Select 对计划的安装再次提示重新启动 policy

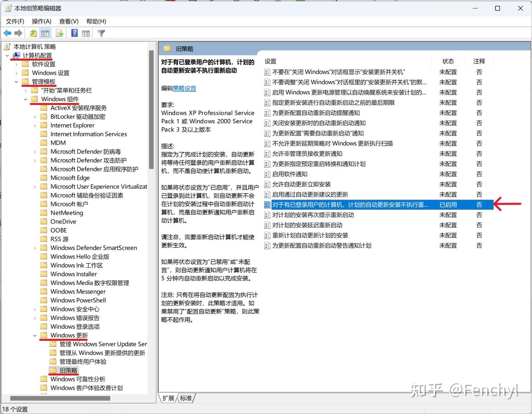tap(313, 215)
